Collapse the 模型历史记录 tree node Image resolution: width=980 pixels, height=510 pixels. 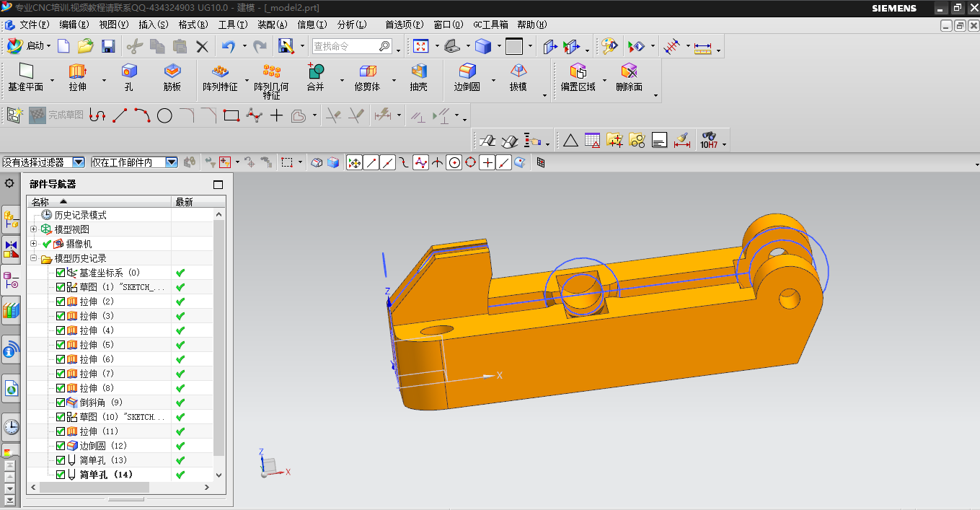pyautogui.click(x=34, y=258)
